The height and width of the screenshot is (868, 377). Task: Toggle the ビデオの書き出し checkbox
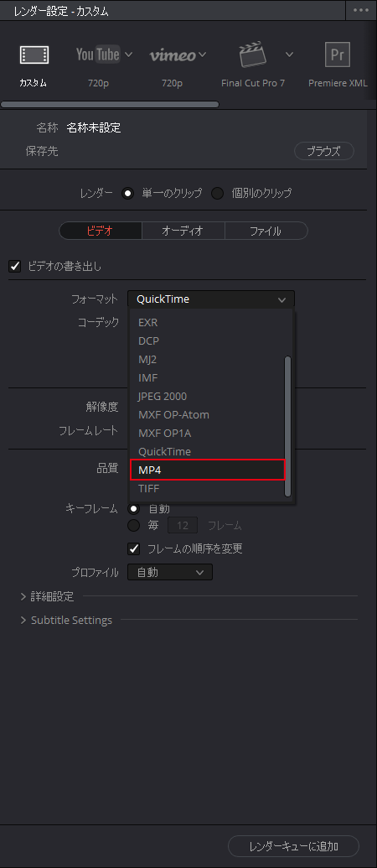pos(15,266)
